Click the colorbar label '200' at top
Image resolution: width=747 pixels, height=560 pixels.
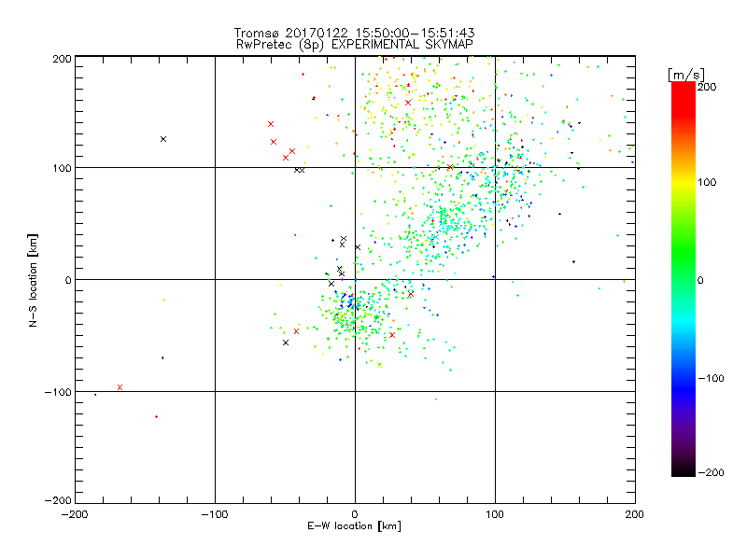(707, 87)
